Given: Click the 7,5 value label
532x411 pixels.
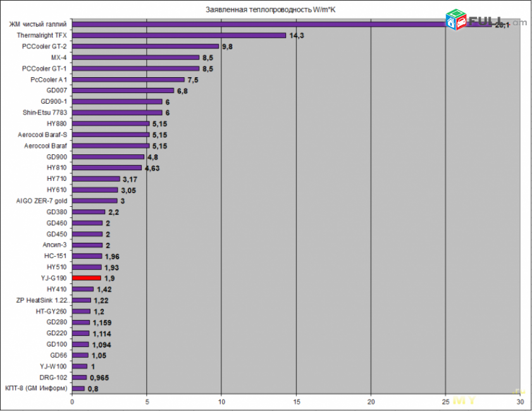Looking at the screenshot, I should [x=193, y=80].
